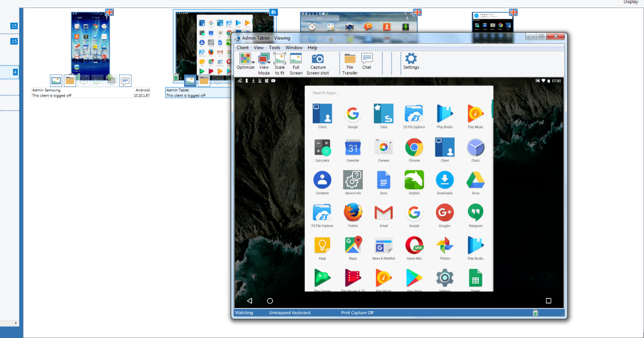
Task: Click the '4' count badge in left panel
Action: pyautogui.click(x=15, y=72)
